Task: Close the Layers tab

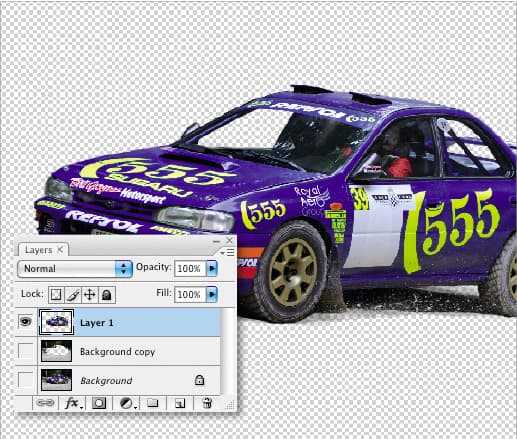Action: 60,249
